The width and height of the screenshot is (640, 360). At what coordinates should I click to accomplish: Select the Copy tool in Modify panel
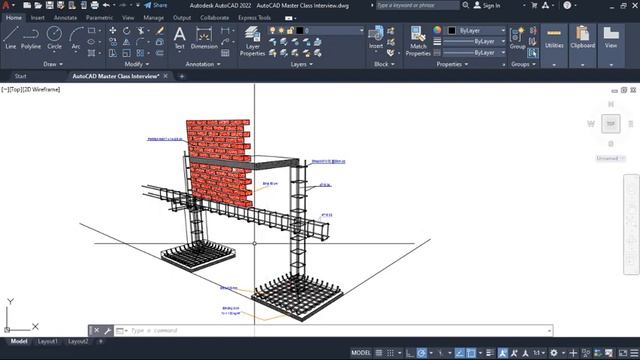point(113,42)
